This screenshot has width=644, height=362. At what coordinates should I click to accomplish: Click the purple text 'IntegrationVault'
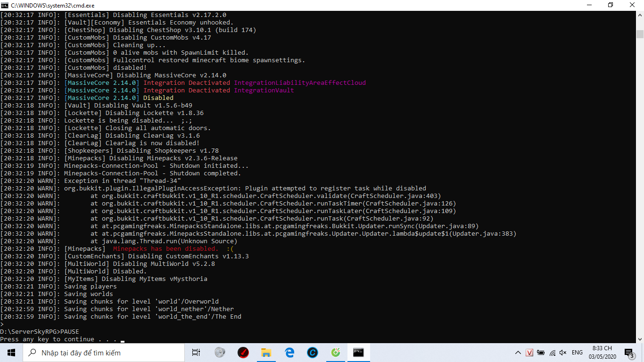tap(264, 90)
